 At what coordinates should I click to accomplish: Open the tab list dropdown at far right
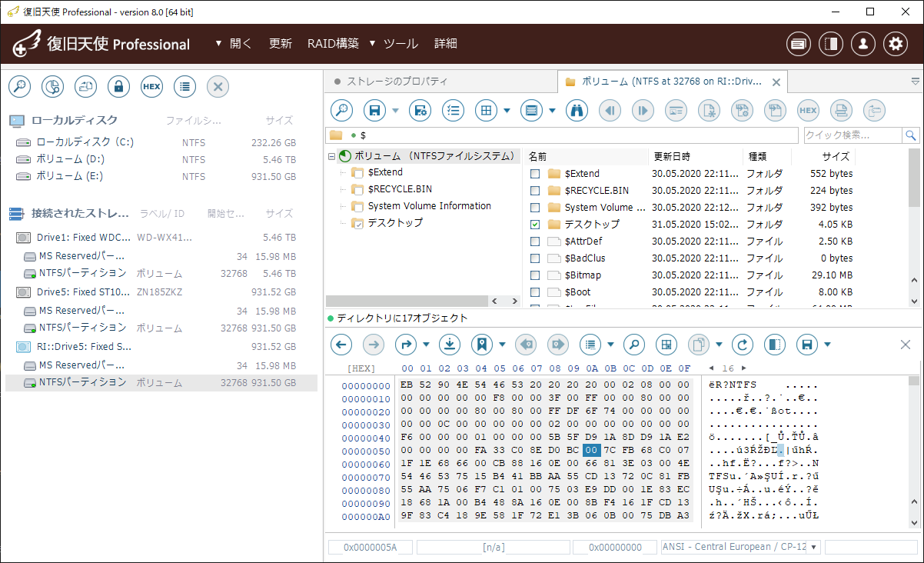(915, 81)
